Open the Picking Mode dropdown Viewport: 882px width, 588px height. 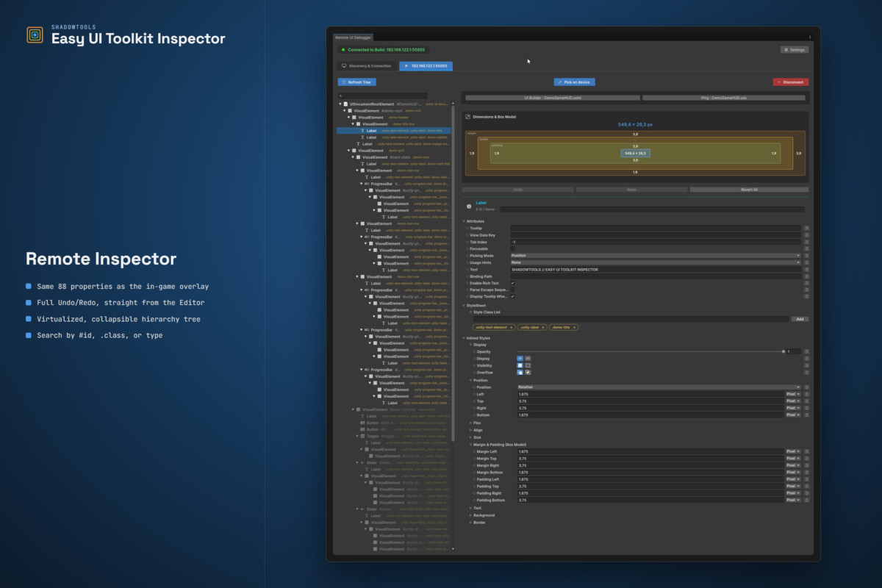point(655,256)
